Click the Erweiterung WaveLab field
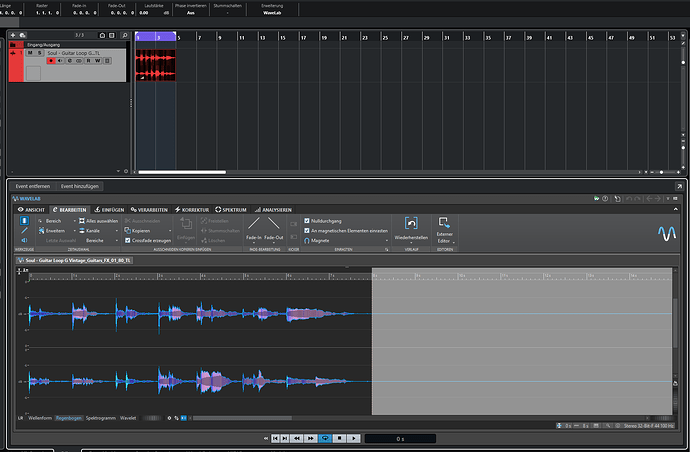Viewport: 690px width, 452px height. (x=272, y=9)
